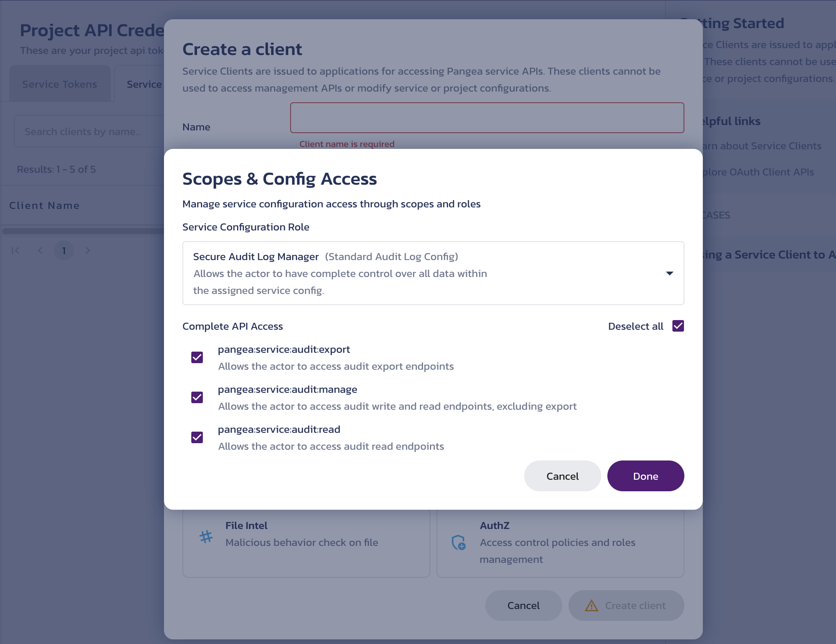Switch to the Service Tokens tab
The height and width of the screenshot is (644, 836).
[x=60, y=84]
